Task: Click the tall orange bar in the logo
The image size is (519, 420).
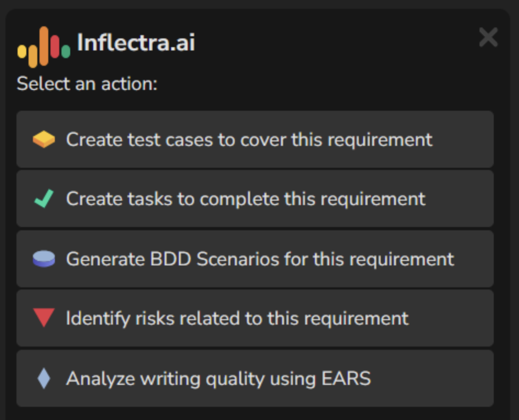Action: click(x=44, y=47)
